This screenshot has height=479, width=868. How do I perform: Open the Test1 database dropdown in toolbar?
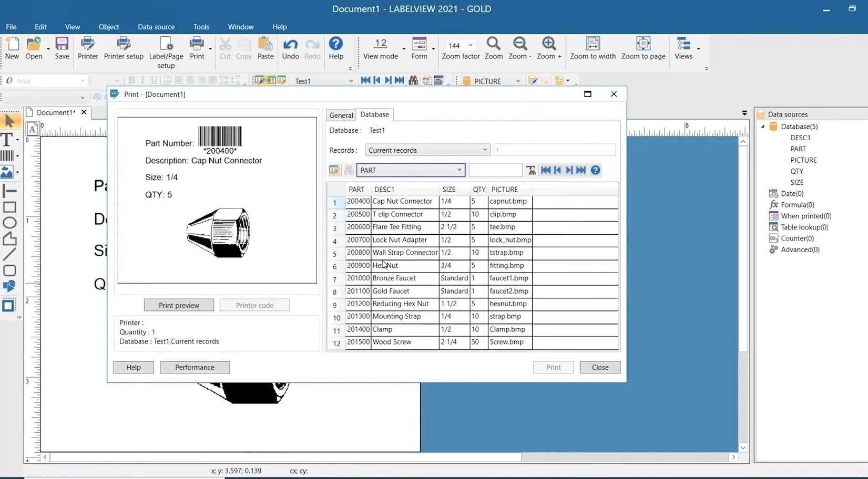351,81
